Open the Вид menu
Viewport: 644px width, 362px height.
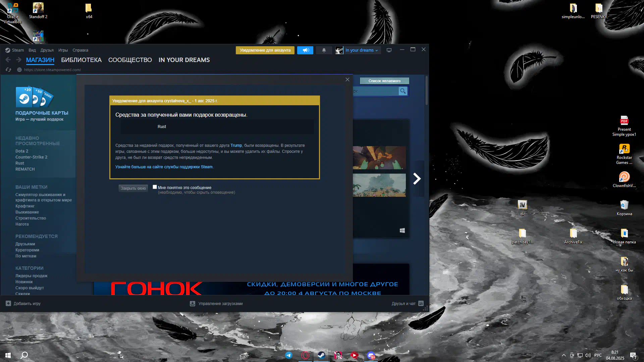click(x=32, y=50)
